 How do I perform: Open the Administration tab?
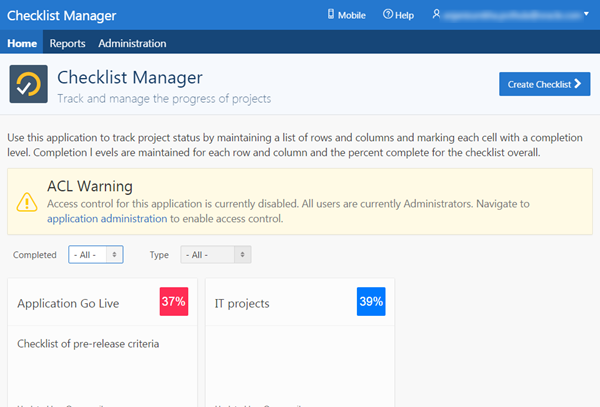132,43
